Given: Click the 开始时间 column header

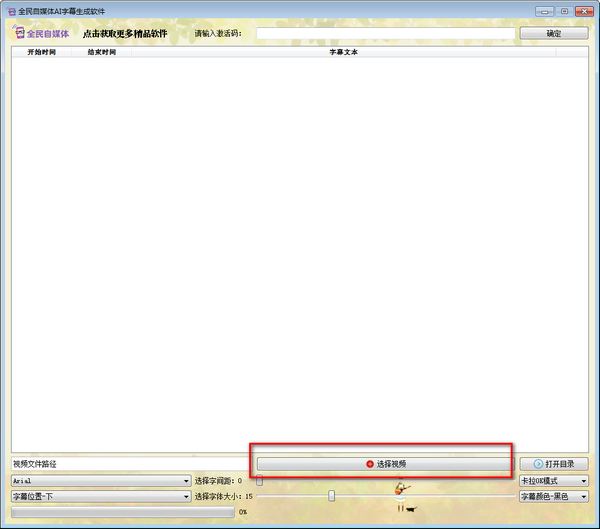Looking at the screenshot, I should coord(41,52).
